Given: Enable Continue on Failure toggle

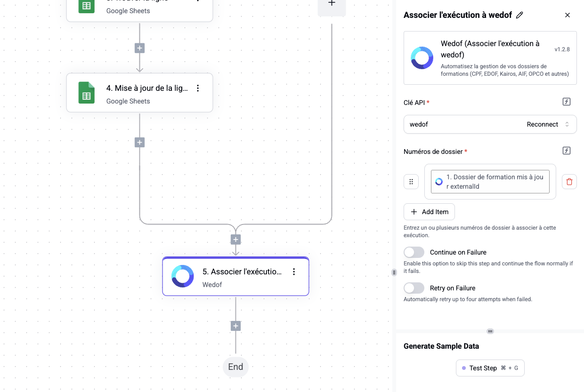Looking at the screenshot, I should tap(414, 252).
